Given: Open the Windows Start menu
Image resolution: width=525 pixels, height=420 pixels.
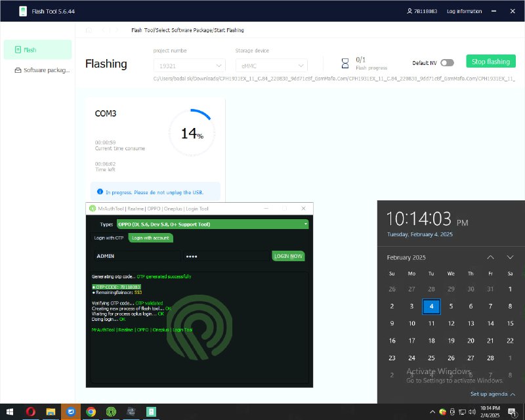Looking at the screenshot, I should (x=10, y=411).
